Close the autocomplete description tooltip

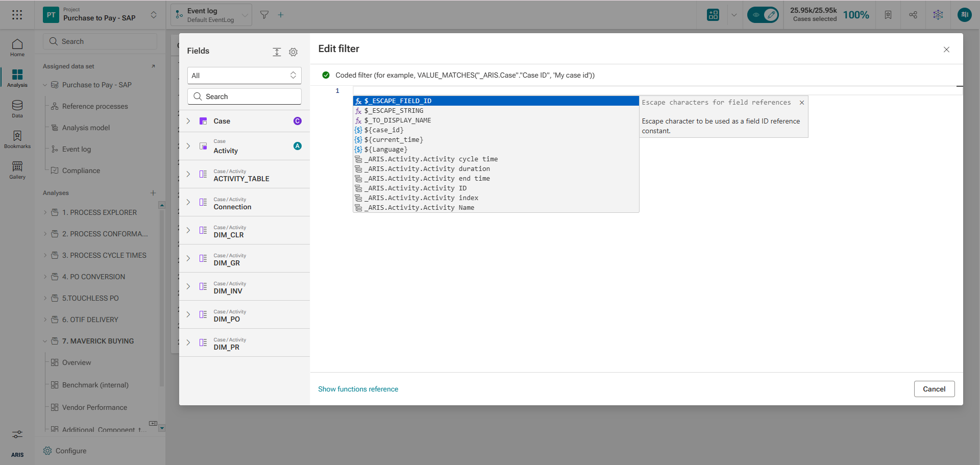coord(802,103)
